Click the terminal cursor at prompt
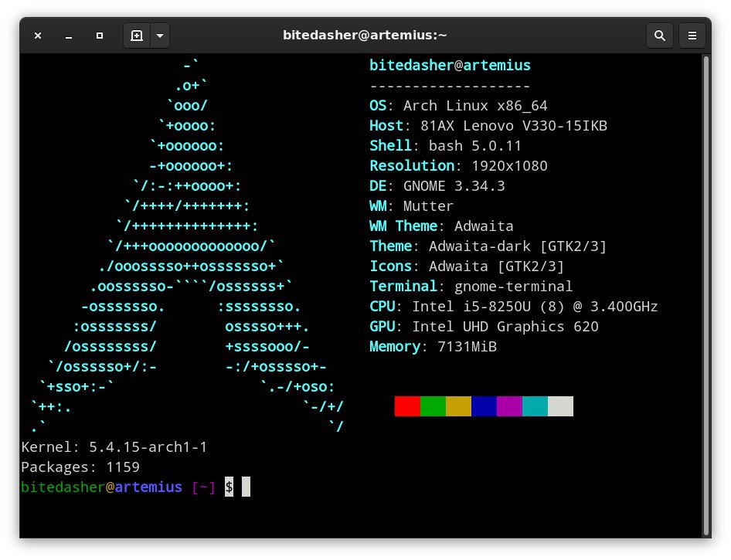This screenshot has width=731, height=560. coord(246,487)
